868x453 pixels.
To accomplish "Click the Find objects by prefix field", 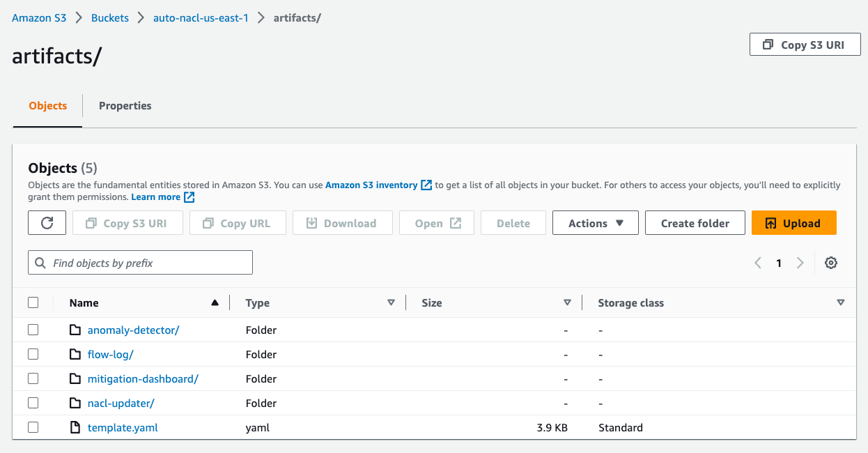I will (x=139, y=262).
